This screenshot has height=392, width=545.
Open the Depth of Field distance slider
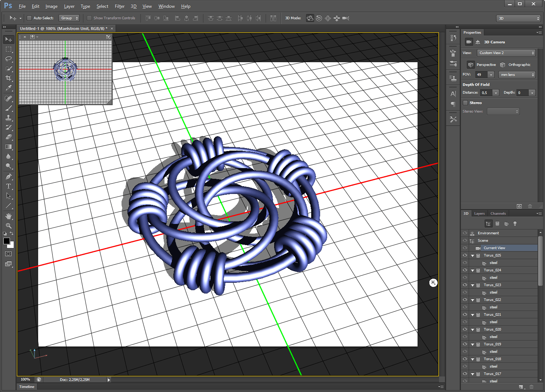point(496,93)
